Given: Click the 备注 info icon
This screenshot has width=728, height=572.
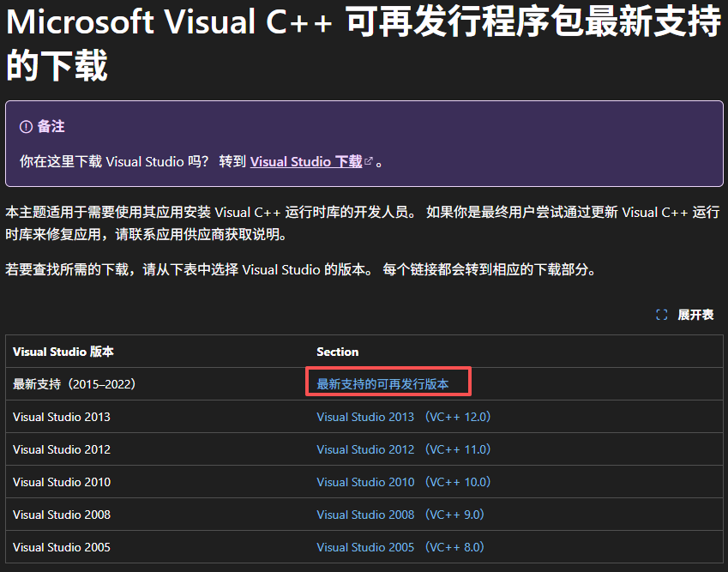Looking at the screenshot, I should pos(26,126).
